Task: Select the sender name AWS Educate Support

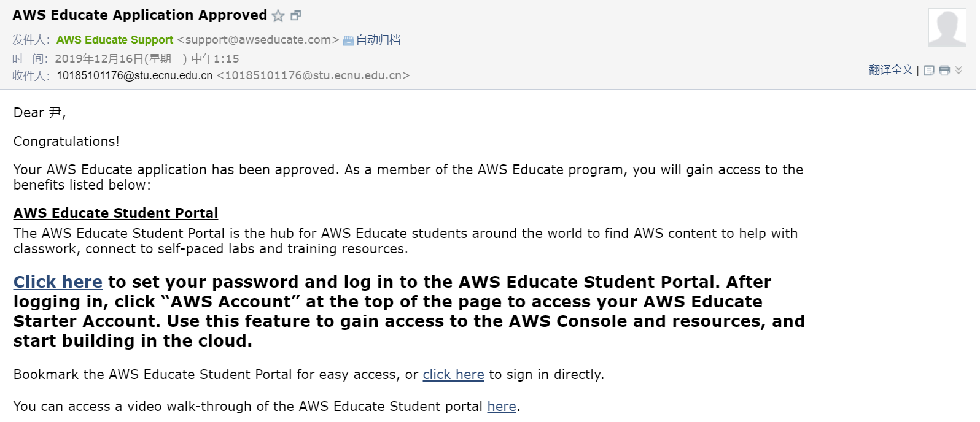Action: coord(115,40)
